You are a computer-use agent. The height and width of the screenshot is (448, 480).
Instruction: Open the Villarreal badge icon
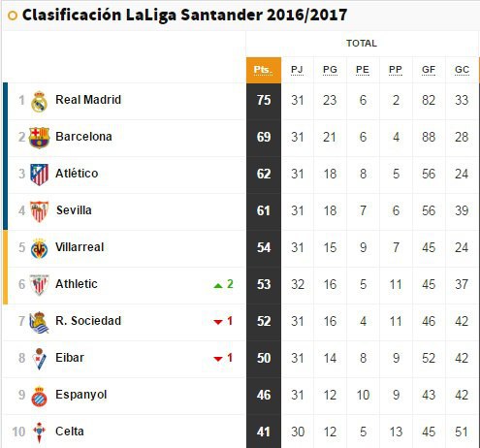click(x=39, y=248)
